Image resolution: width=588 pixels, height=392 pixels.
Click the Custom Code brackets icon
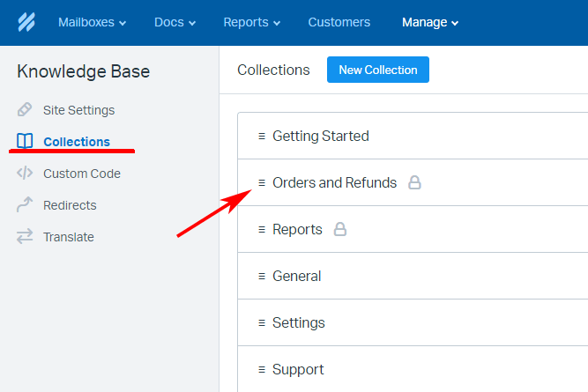click(x=26, y=174)
